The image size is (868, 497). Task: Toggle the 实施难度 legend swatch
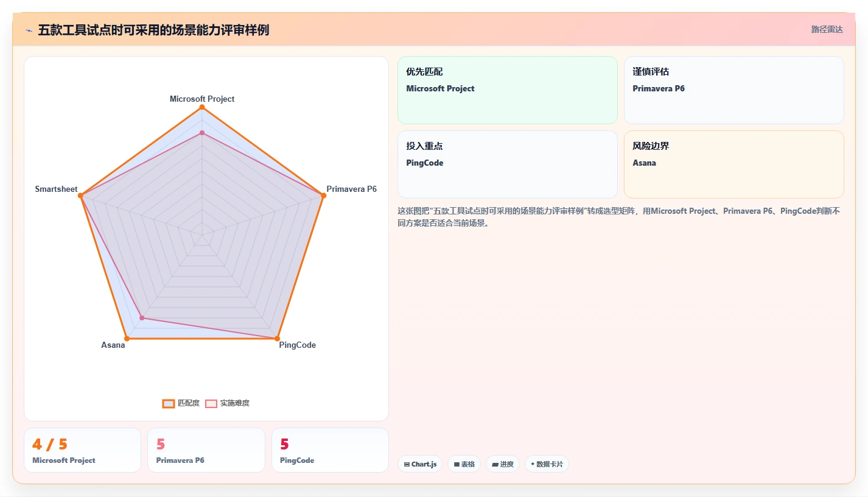[x=211, y=403]
